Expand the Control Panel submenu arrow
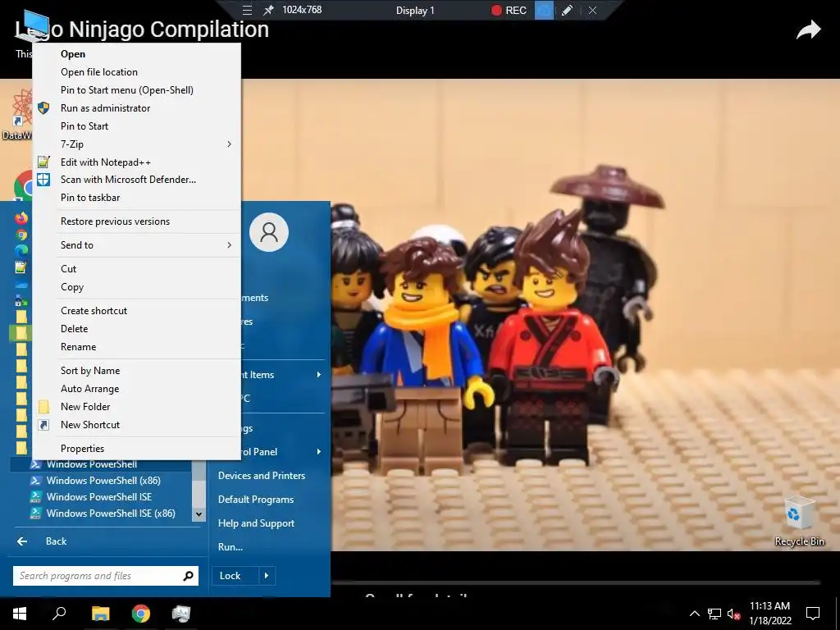This screenshot has height=630, width=840. click(319, 452)
